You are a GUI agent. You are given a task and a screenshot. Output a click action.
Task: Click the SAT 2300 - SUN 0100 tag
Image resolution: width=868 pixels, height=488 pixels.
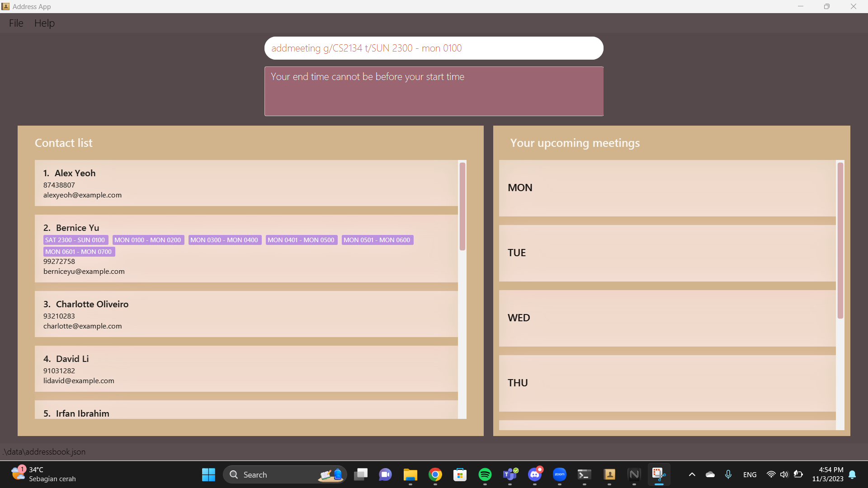75,240
